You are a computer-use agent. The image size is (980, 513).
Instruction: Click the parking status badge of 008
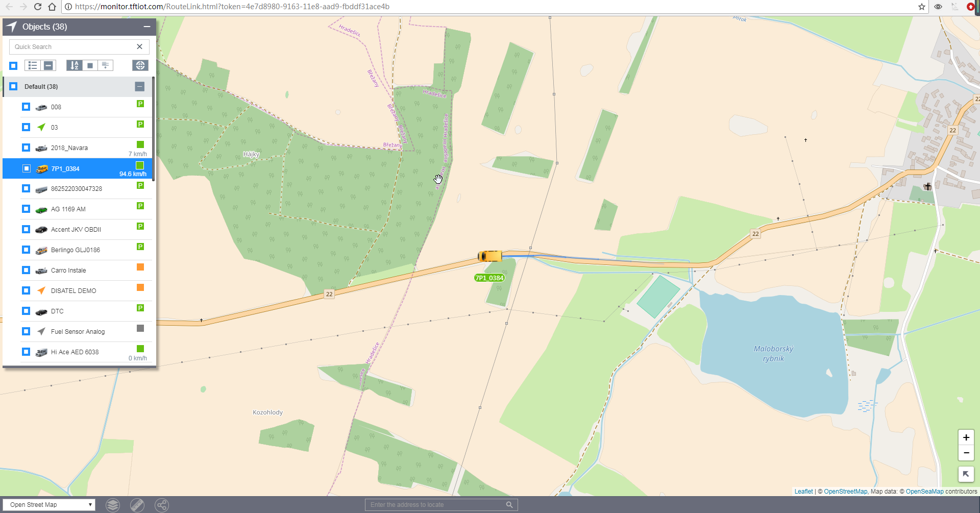pos(140,104)
